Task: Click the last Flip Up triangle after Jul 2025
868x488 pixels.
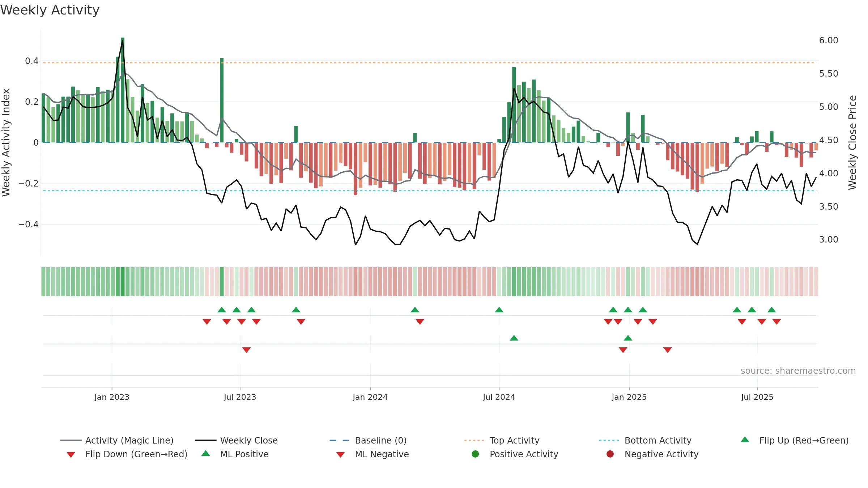Action: click(771, 310)
